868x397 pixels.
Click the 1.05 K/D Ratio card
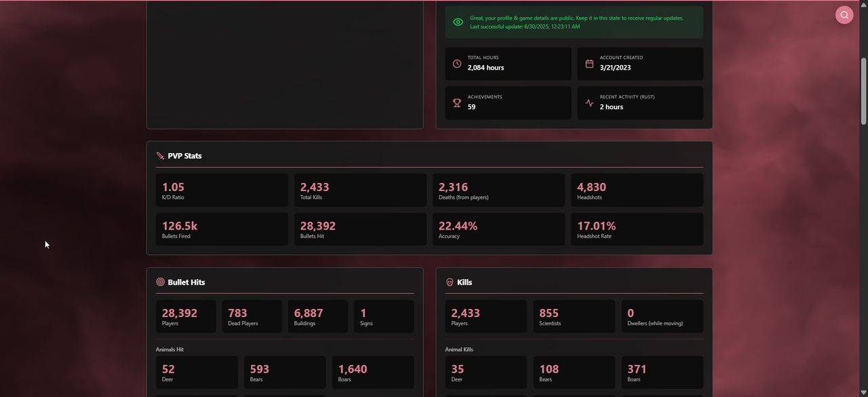pos(222,190)
